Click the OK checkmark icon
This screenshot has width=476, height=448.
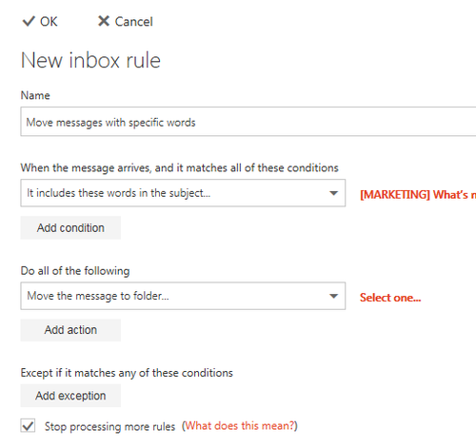(x=29, y=21)
